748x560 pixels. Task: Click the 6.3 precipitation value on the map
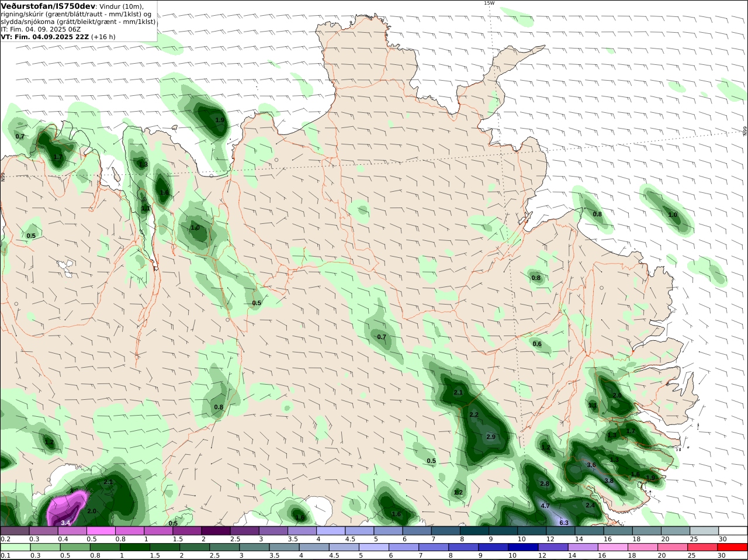click(x=564, y=523)
